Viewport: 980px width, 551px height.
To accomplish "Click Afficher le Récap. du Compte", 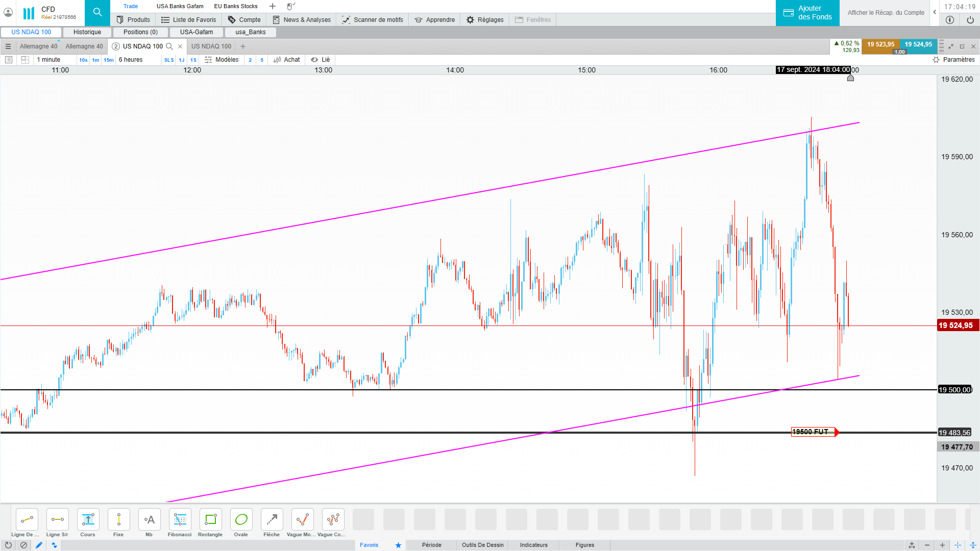I will [x=886, y=13].
